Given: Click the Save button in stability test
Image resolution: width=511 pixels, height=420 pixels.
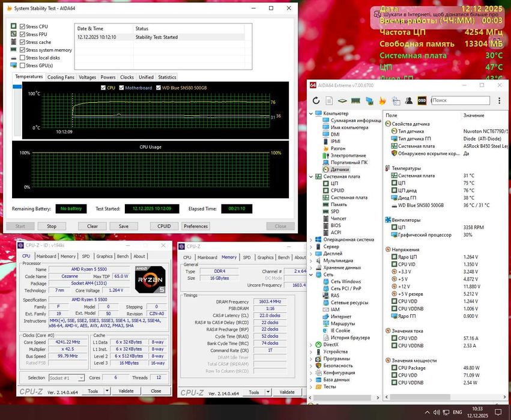Looking at the screenshot, I should pyautogui.click(x=124, y=227).
